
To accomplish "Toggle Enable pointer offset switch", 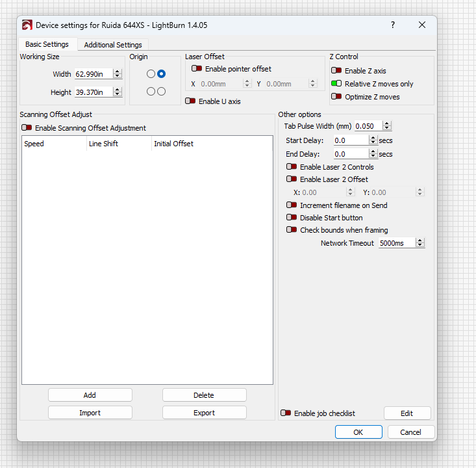I will tap(197, 69).
